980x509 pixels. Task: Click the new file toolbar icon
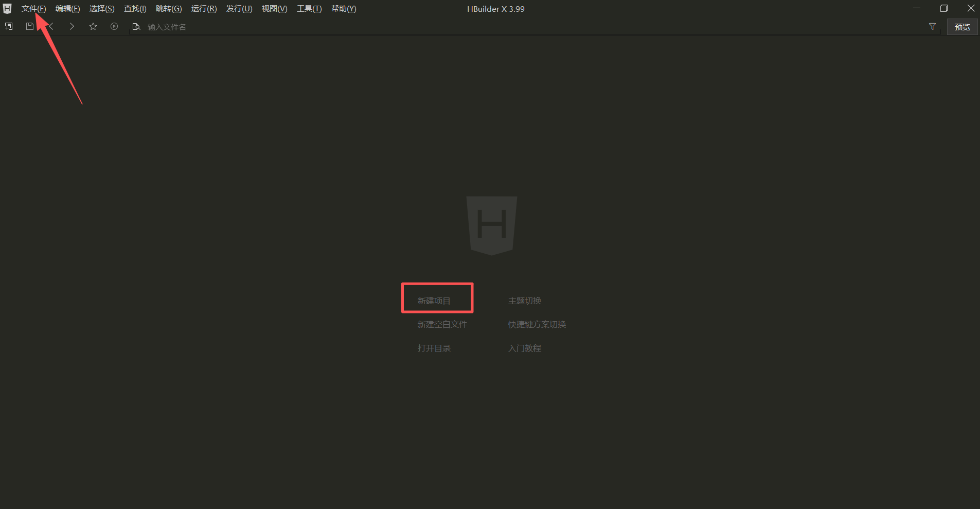point(9,26)
